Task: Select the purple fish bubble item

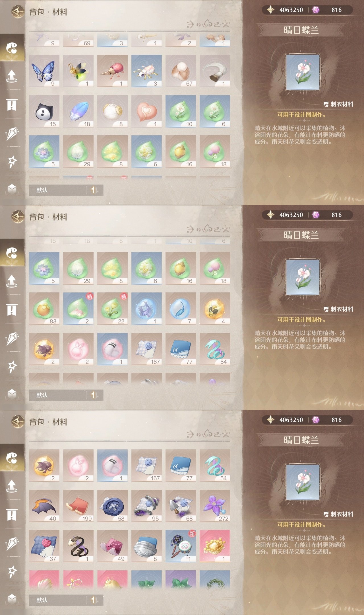Action: click(x=146, y=309)
